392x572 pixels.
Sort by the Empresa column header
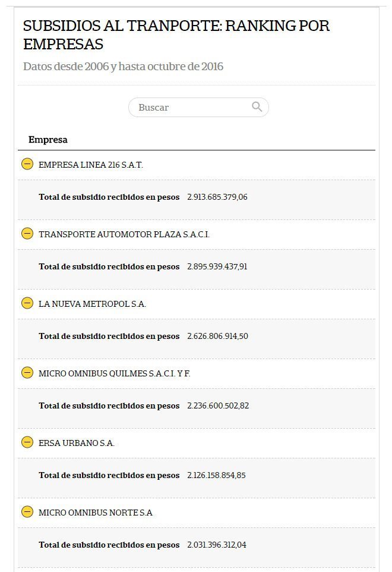pyautogui.click(x=48, y=140)
